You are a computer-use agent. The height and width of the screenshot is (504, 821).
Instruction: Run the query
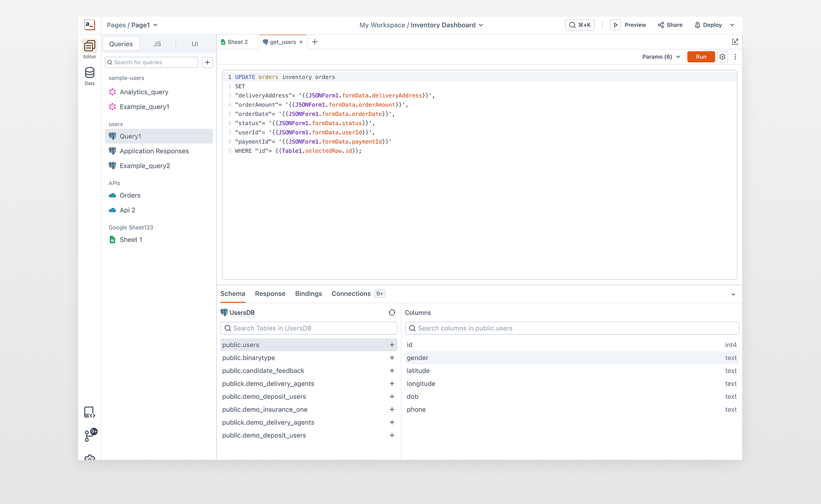(x=701, y=57)
